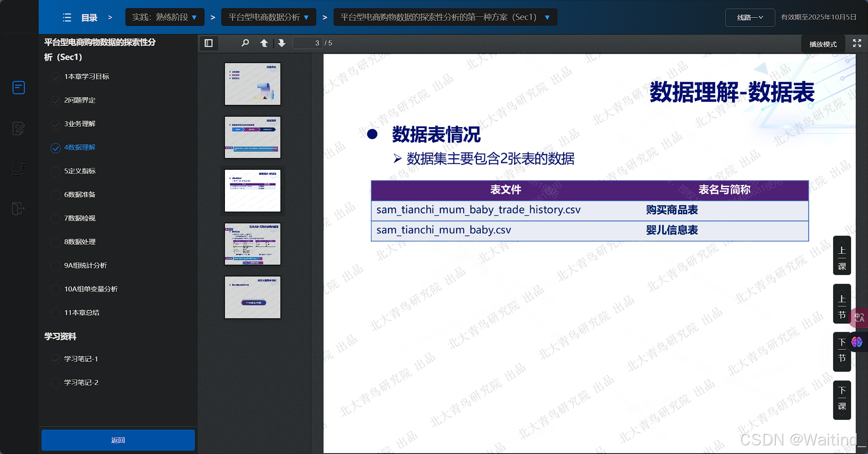
Task: Open chapter 11本章总结
Action: pos(82,313)
